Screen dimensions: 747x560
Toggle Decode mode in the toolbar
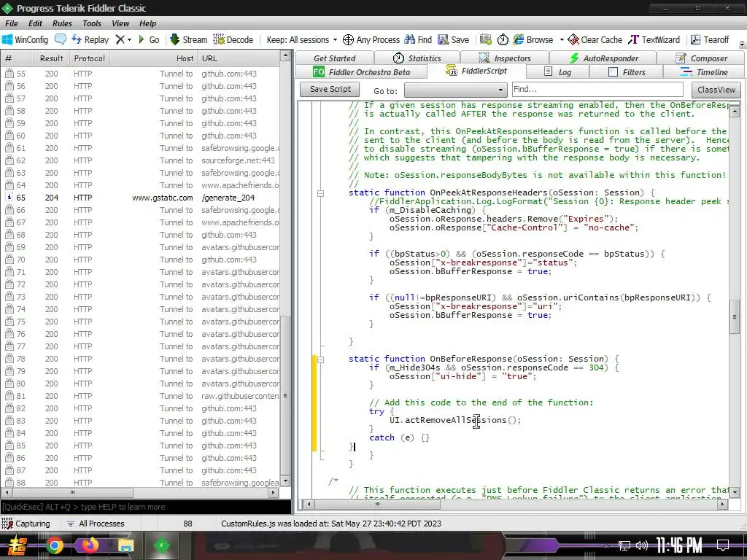(x=233, y=39)
